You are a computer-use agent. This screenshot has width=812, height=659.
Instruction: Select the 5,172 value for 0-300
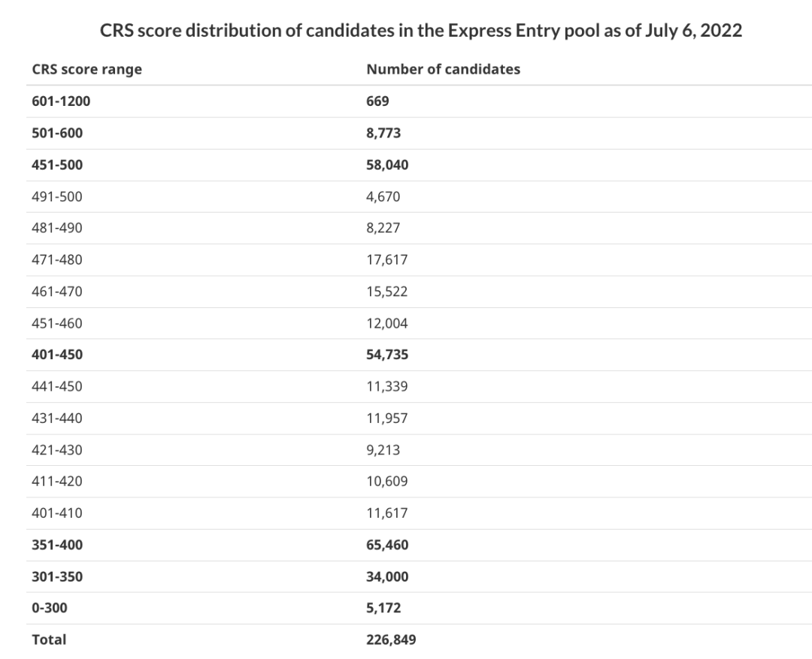pyautogui.click(x=383, y=608)
